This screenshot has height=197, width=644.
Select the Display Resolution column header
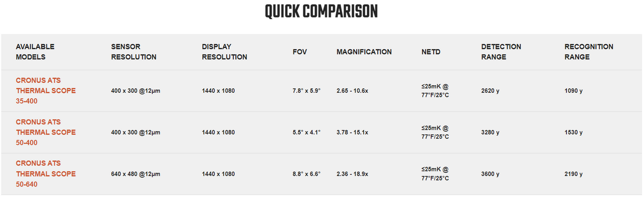[x=225, y=52]
